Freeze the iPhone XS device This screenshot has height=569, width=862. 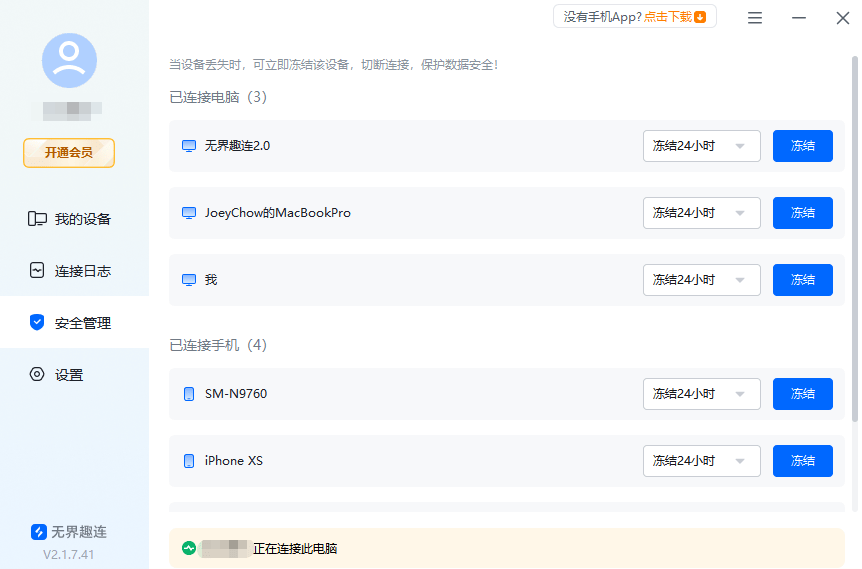pyautogui.click(x=802, y=461)
